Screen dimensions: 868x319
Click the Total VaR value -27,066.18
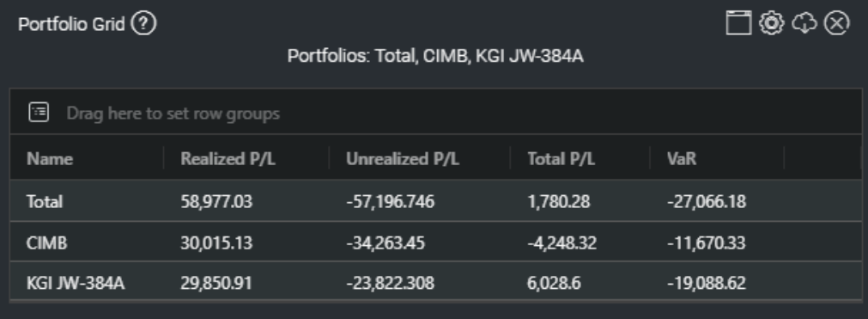707,201
